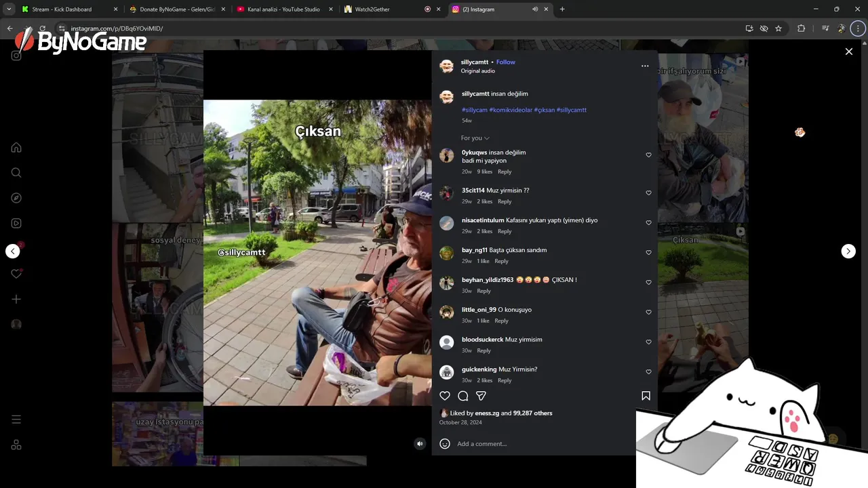View 9 likes on 0ykuqws's comment
Image resolution: width=868 pixels, height=488 pixels.
(x=484, y=171)
